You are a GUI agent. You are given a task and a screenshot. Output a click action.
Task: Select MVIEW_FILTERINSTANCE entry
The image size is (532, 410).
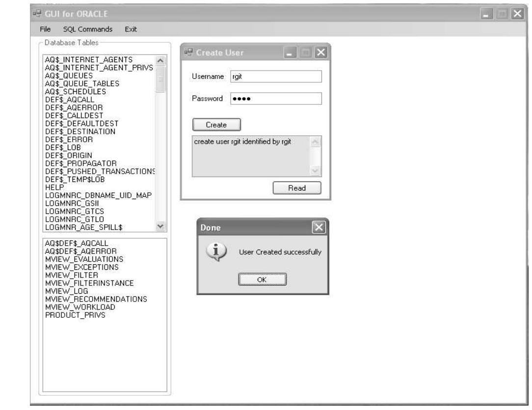[90, 283]
